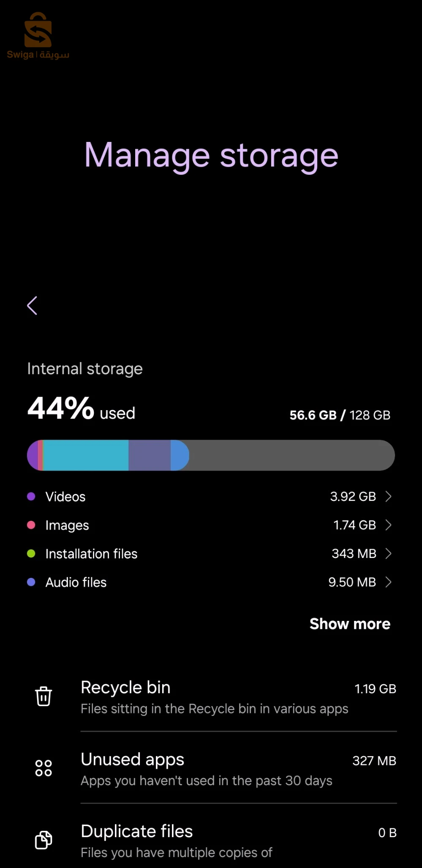This screenshot has height=868, width=422.
Task: Click the teal segment of storage bar
Action: (86, 455)
